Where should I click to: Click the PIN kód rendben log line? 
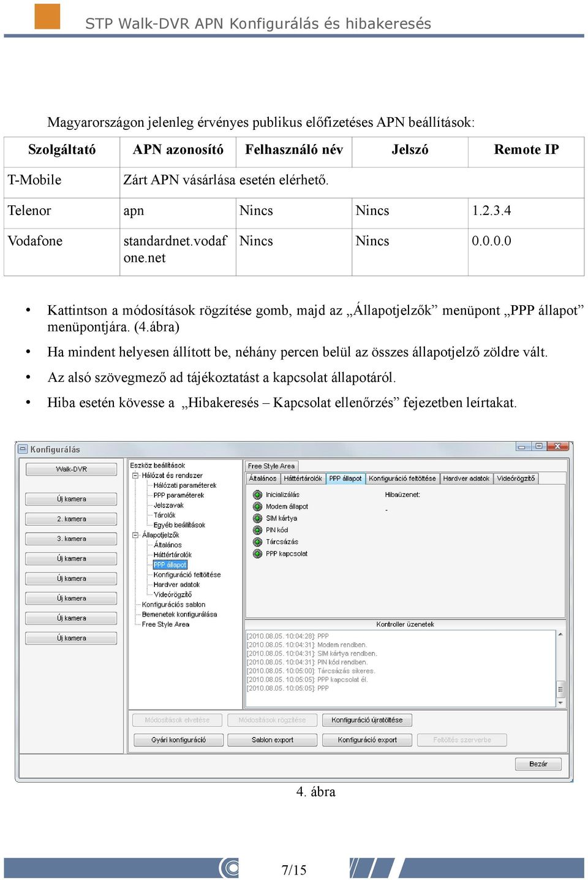(307, 662)
